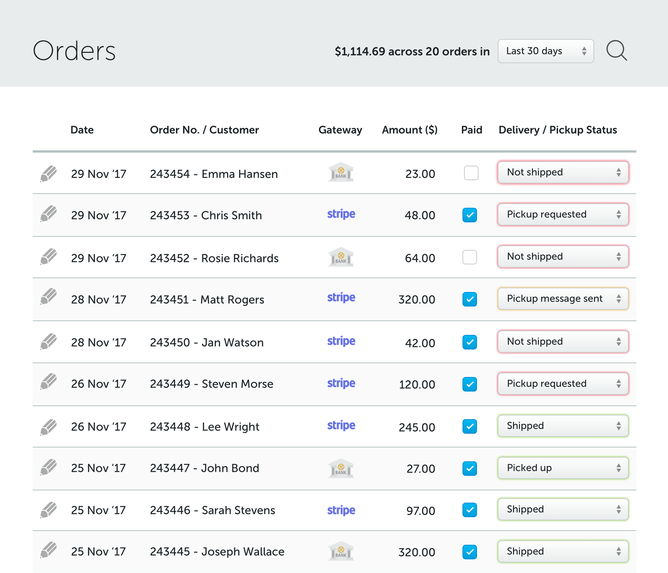Check the Paid box for Rosie Richards
Image resolution: width=668 pixels, height=573 pixels.
pos(471,257)
